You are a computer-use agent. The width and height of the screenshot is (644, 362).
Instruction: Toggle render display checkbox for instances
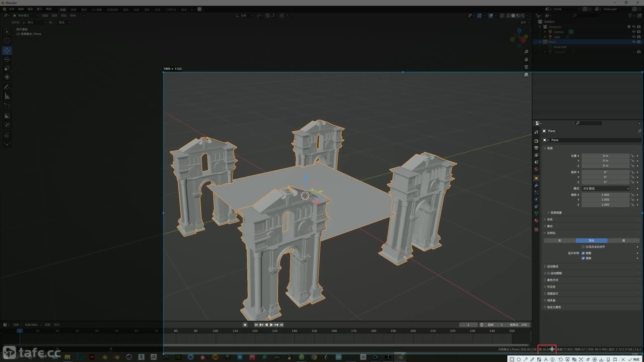tap(583, 258)
